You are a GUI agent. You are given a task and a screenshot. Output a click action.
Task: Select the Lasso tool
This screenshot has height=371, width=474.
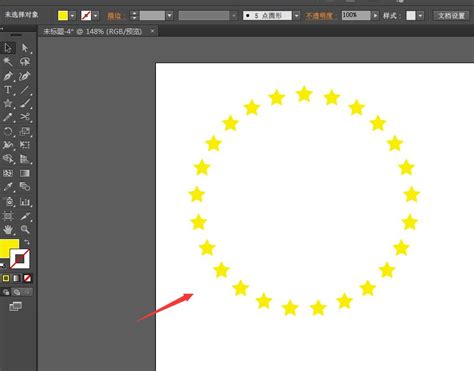click(x=25, y=62)
